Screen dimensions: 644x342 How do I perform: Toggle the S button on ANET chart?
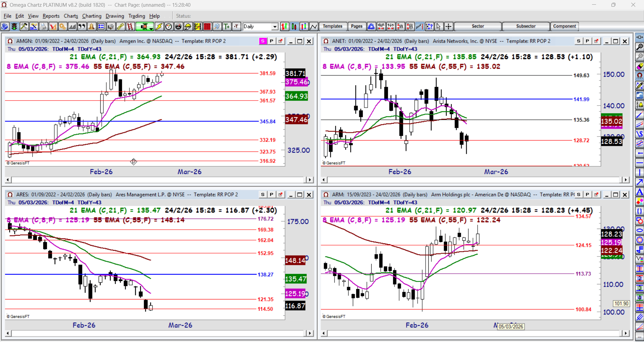579,41
